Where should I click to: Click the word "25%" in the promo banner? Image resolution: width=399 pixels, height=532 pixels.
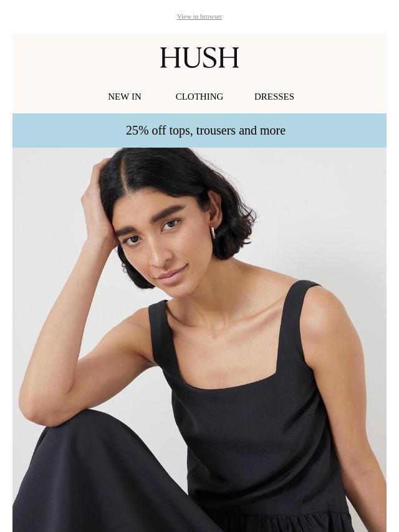pyautogui.click(x=137, y=131)
